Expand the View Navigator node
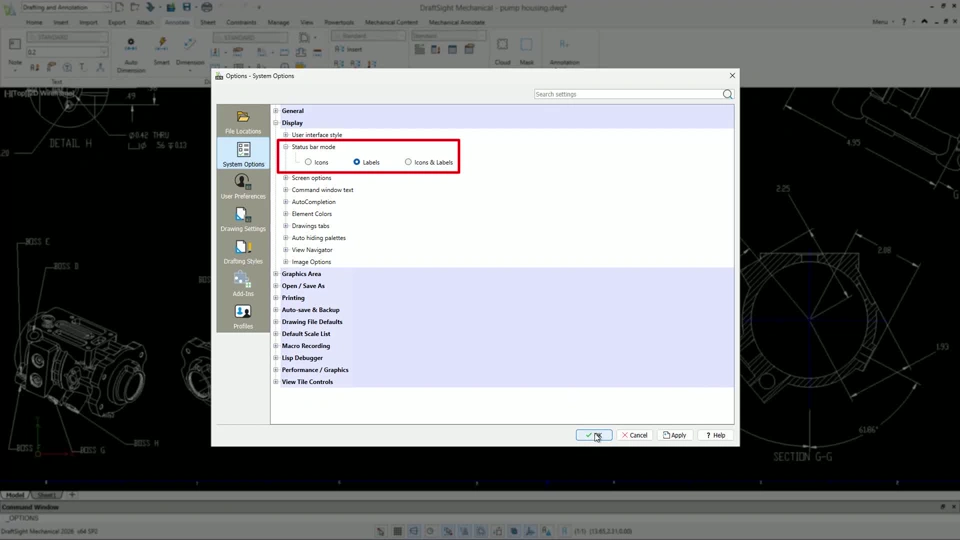The height and width of the screenshot is (540, 960). [x=285, y=250]
